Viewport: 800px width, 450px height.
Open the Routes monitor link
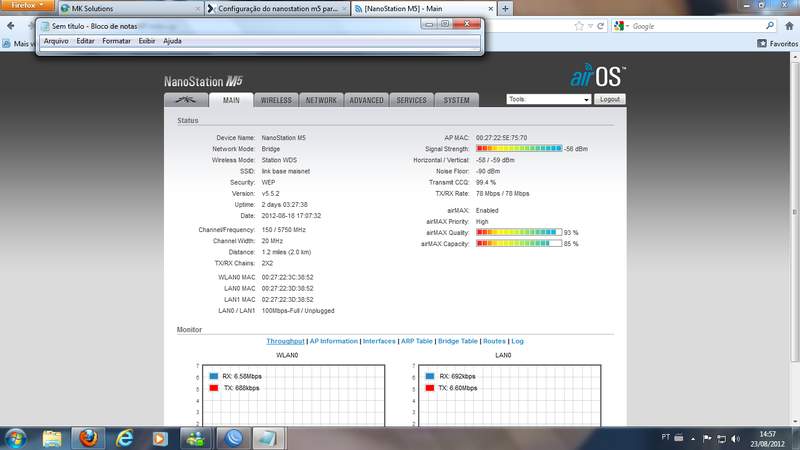coord(494,341)
